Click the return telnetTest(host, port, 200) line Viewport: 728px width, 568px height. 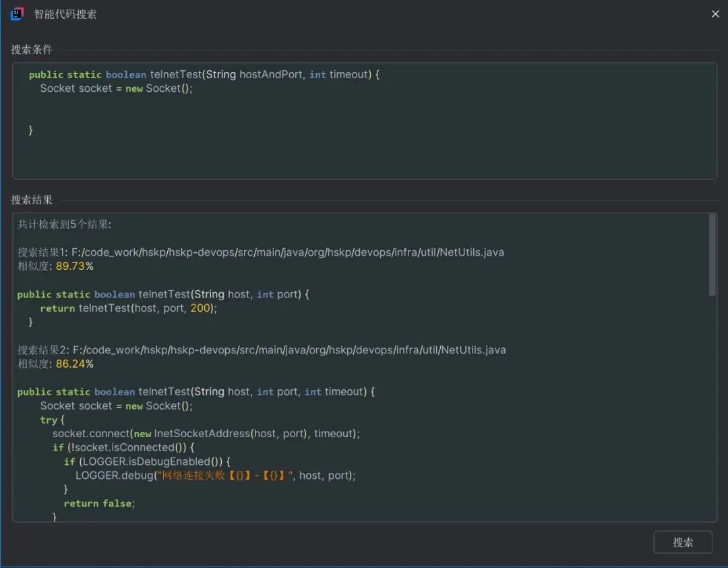128,308
